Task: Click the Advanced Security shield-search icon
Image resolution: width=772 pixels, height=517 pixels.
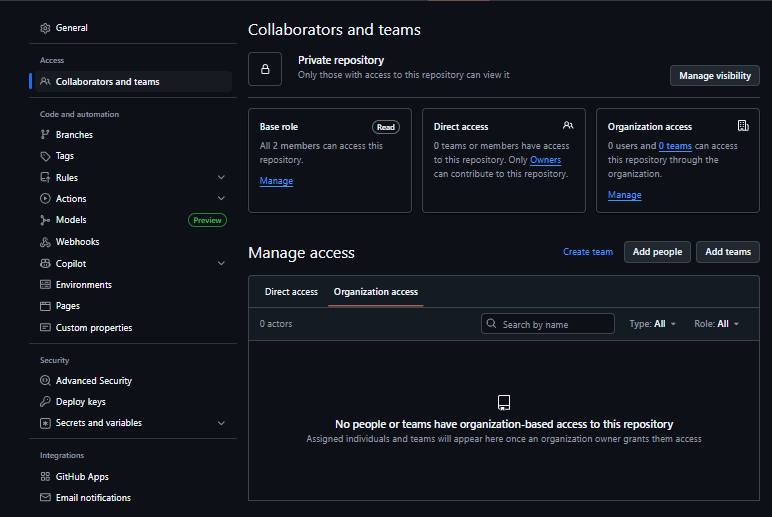Action: (x=45, y=381)
